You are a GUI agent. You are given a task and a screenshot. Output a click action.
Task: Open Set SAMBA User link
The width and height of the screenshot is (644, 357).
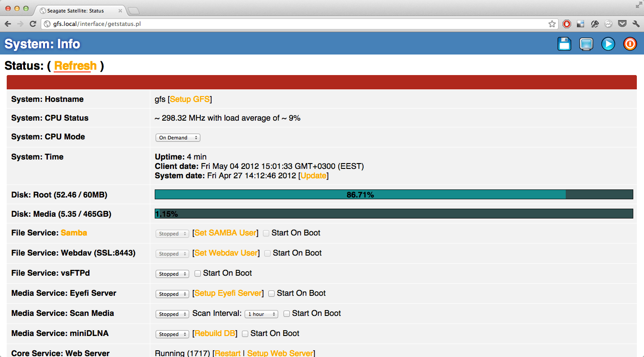pos(225,233)
